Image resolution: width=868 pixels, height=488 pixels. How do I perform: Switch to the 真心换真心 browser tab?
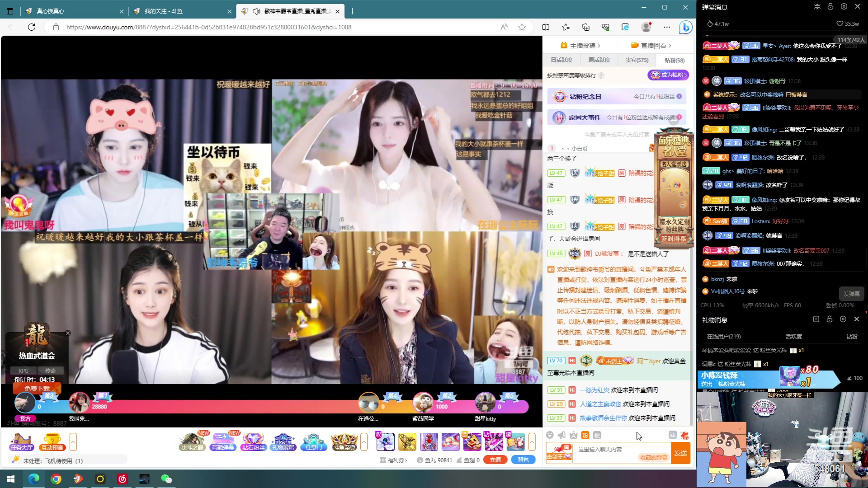(x=75, y=11)
